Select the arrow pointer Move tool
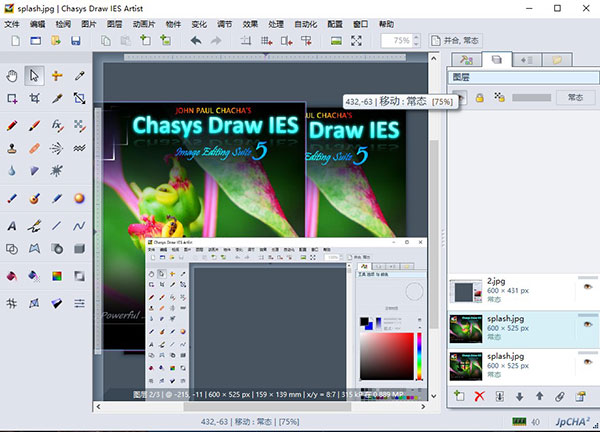The image size is (600, 432). pyautogui.click(x=34, y=76)
